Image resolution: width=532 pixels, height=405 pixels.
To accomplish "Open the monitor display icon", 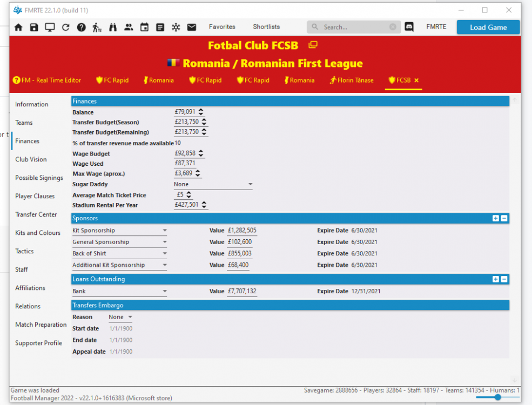I will click(50, 27).
